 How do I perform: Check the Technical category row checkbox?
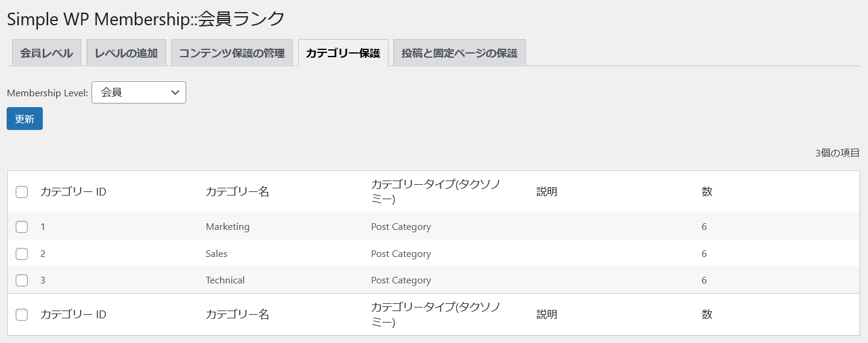pyautogui.click(x=22, y=280)
